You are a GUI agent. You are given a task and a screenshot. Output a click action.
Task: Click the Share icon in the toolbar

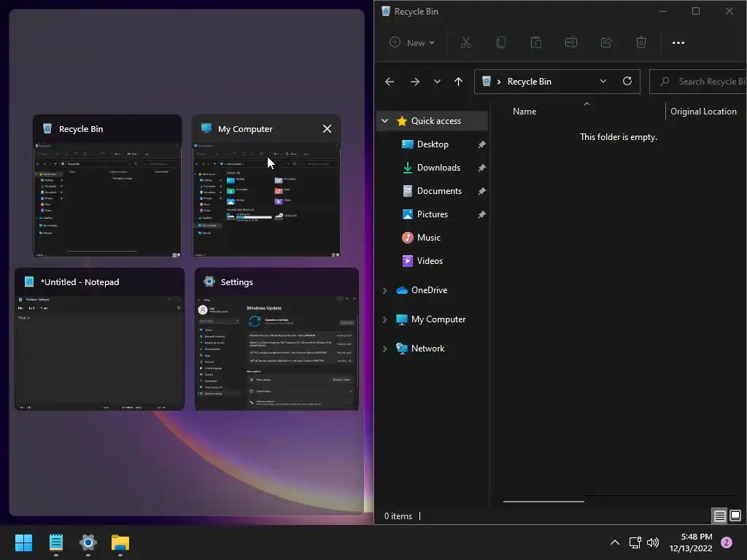606,42
